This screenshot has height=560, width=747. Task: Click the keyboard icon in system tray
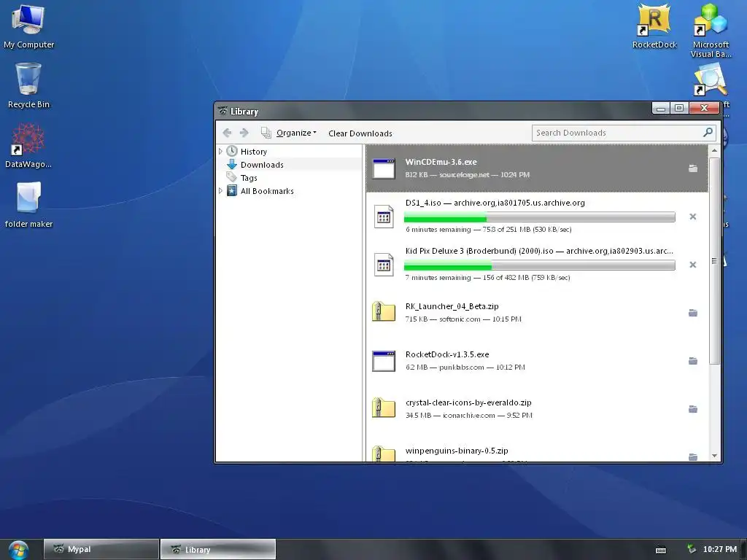pyautogui.click(x=660, y=550)
